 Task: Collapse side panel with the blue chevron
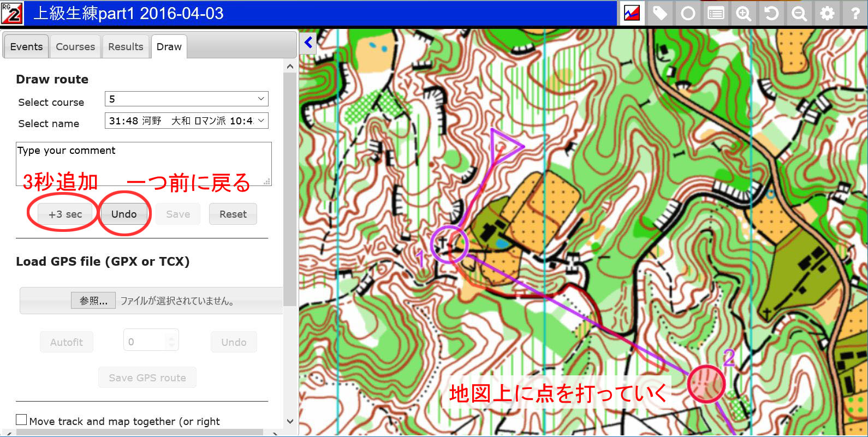[308, 42]
